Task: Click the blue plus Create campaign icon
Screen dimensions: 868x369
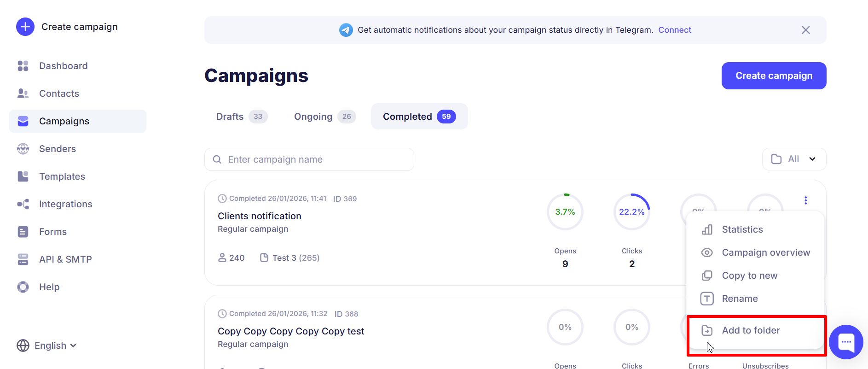Action: (x=25, y=27)
